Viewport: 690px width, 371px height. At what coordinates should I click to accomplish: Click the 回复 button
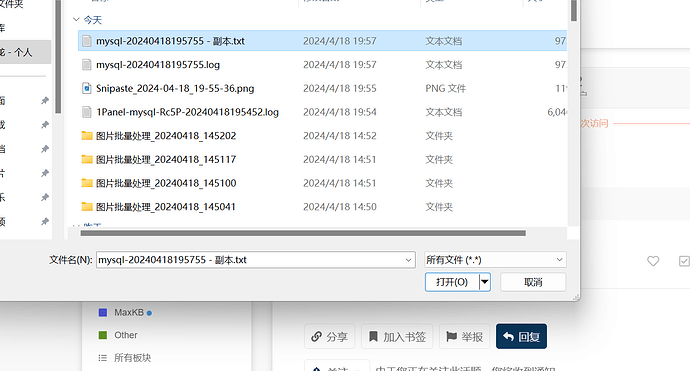click(521, 337)
